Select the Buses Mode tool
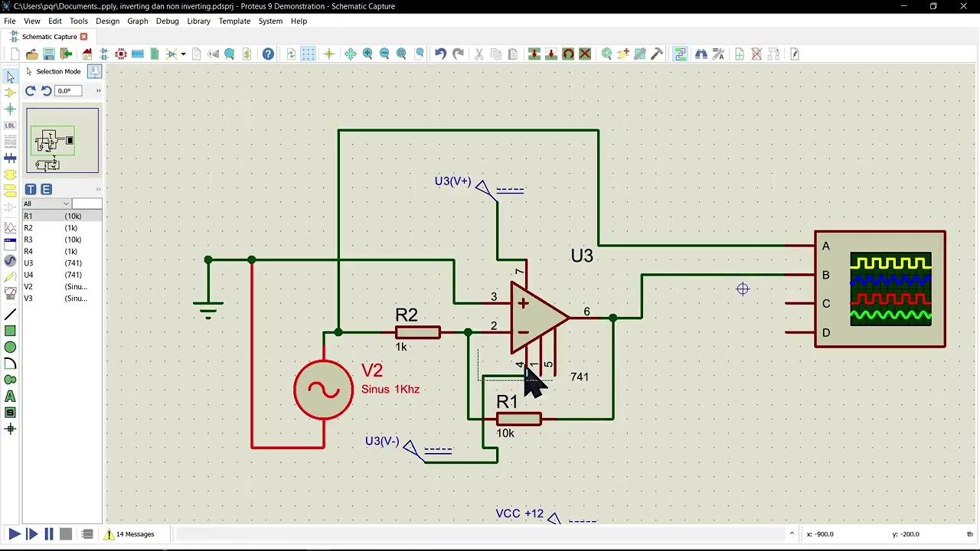 click(10, 158)
